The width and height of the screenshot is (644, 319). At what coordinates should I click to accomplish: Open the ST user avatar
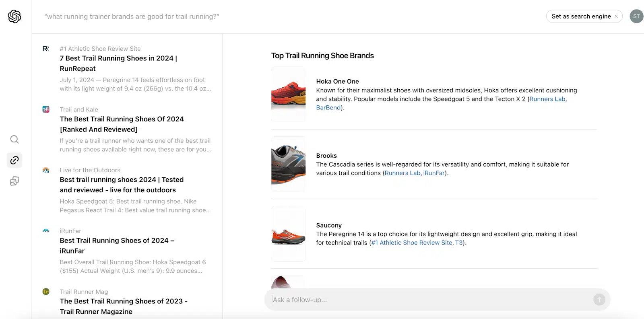636,16
